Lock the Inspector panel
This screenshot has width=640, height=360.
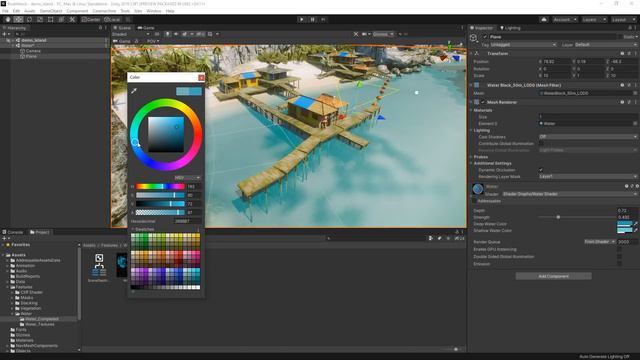pyautogui.click(x=630, y=28)
